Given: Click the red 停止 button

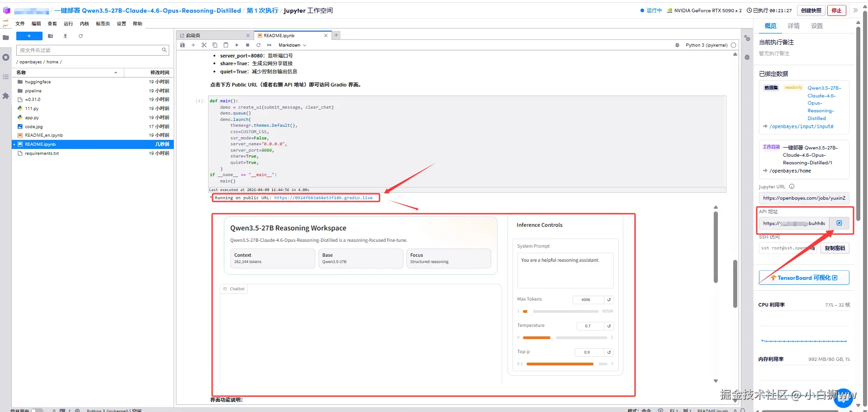Looking at the screenshot, I should [x=837, y=10].
